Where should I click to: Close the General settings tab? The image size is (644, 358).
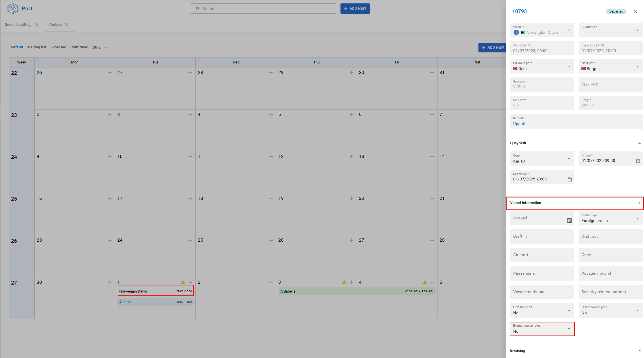pyautogui.click(x=37, y=25)
